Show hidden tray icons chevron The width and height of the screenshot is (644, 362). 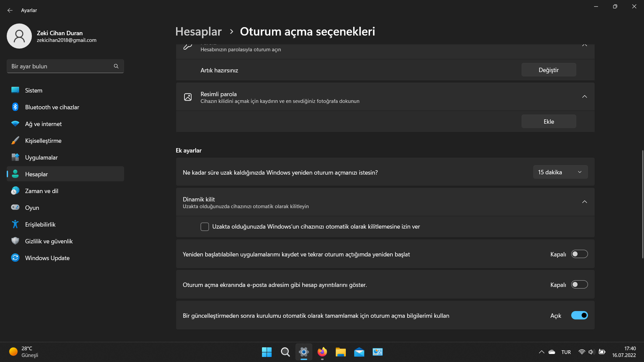(x=541, y=352)
